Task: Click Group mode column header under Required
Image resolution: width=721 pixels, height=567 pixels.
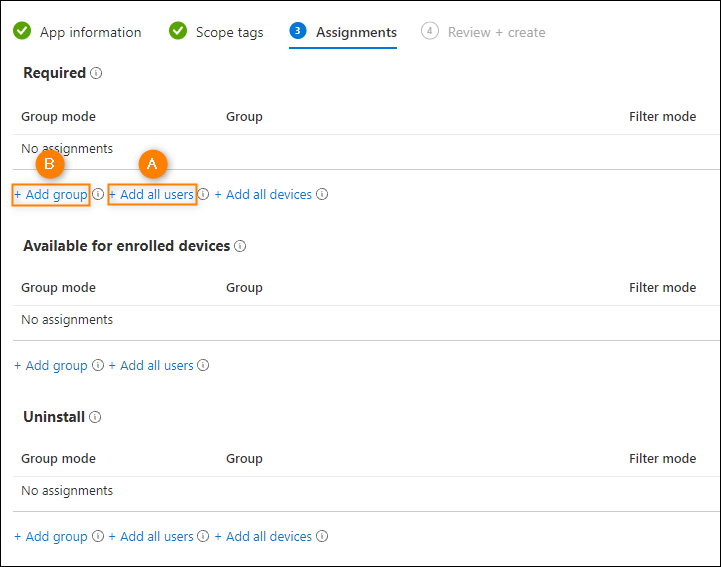Action: 58,117
